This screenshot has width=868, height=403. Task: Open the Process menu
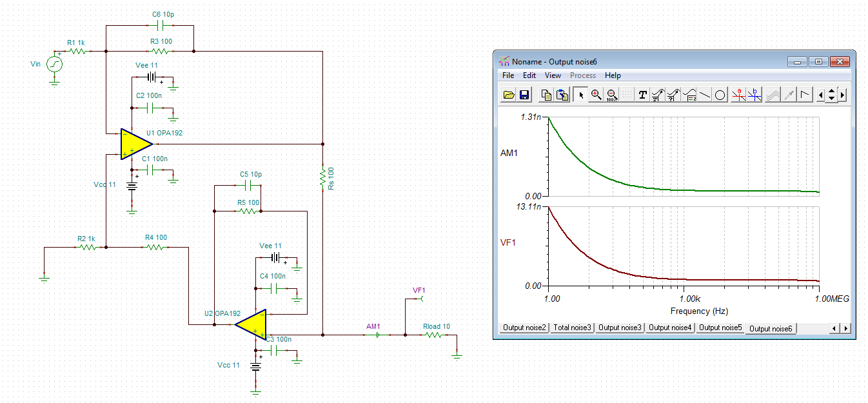click(583, 75)
